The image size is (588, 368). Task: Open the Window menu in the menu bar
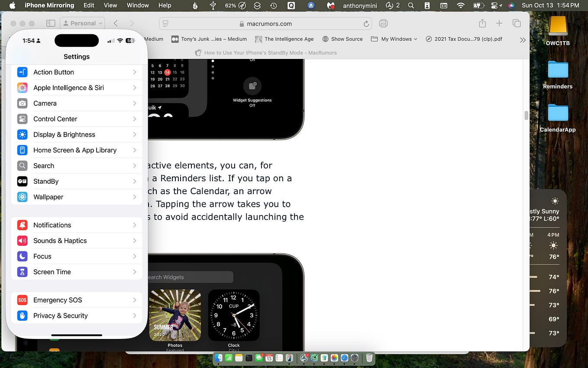click(x=138, y=6)
